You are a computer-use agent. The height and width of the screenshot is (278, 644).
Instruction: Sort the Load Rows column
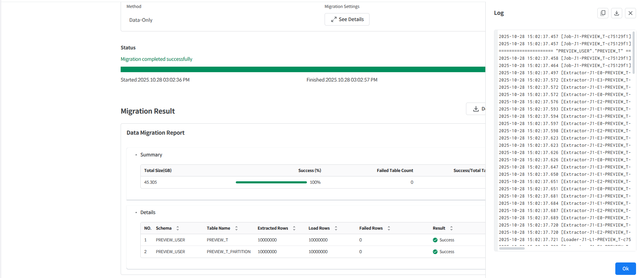tap(336, 228)
